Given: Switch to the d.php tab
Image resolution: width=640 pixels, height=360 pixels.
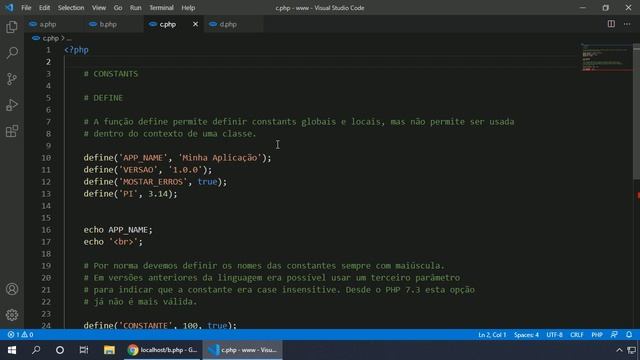Looking at the screenshot, I should point(233,24).
